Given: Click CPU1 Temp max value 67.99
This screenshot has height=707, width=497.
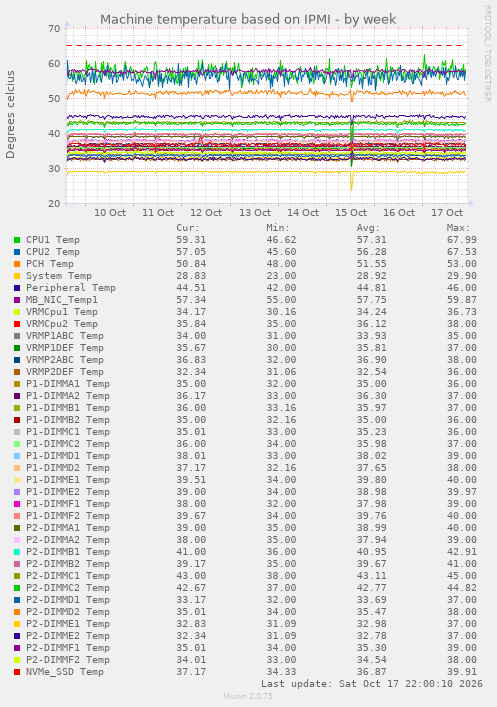Looking at the screenshot, I should coord(462,240).
